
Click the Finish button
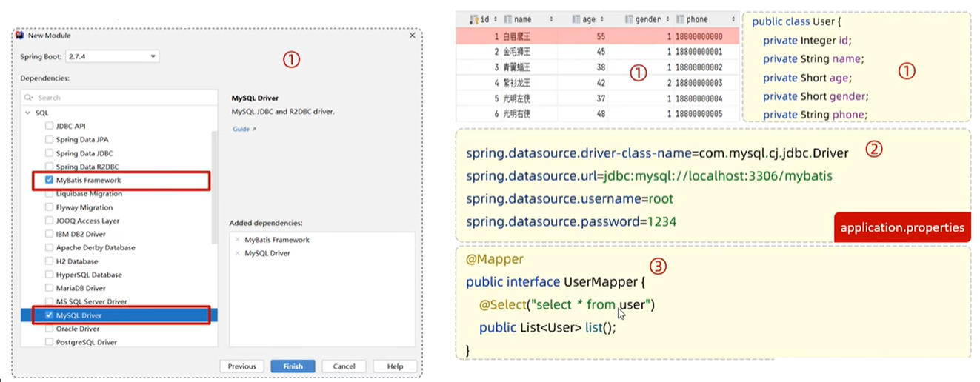[293, 366]
